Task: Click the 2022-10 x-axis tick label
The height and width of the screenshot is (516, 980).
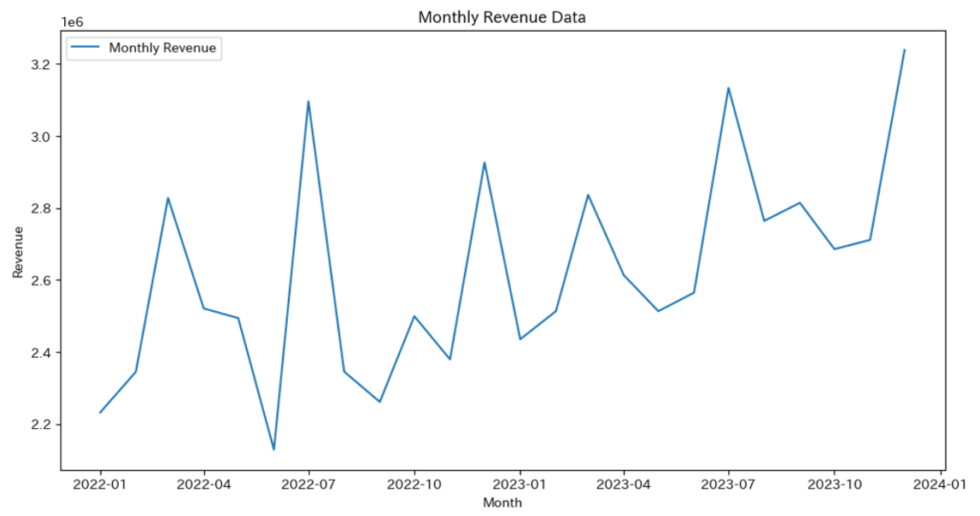Action: (x=414, y=484)
